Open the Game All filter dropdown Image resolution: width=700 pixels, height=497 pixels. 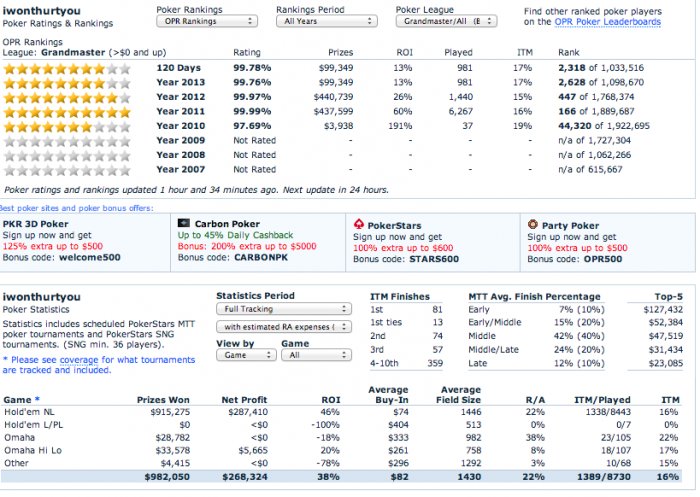click(x=317, y=355)
